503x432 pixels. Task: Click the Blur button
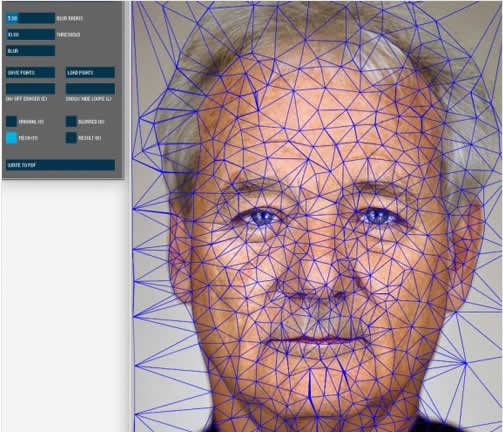pyautogui.click(x=30, y=51)
